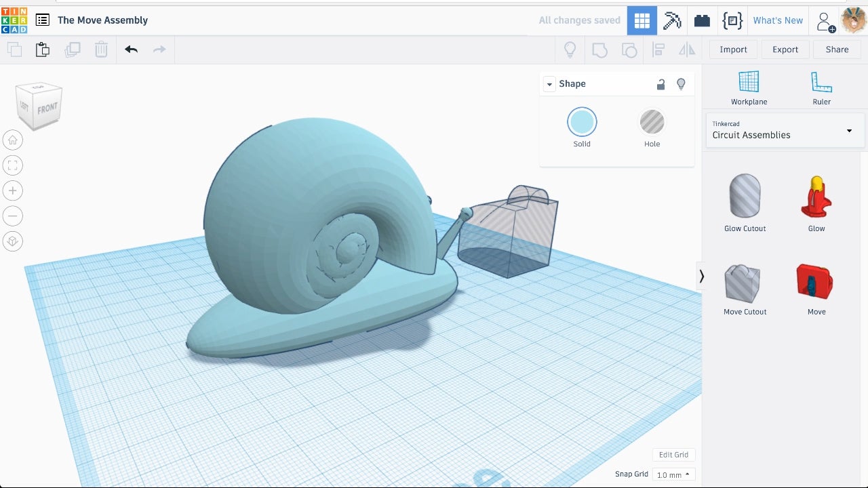Open the Circuit Assemblies shape library dropdown
The image size is (868, 488).
point(785,130)
